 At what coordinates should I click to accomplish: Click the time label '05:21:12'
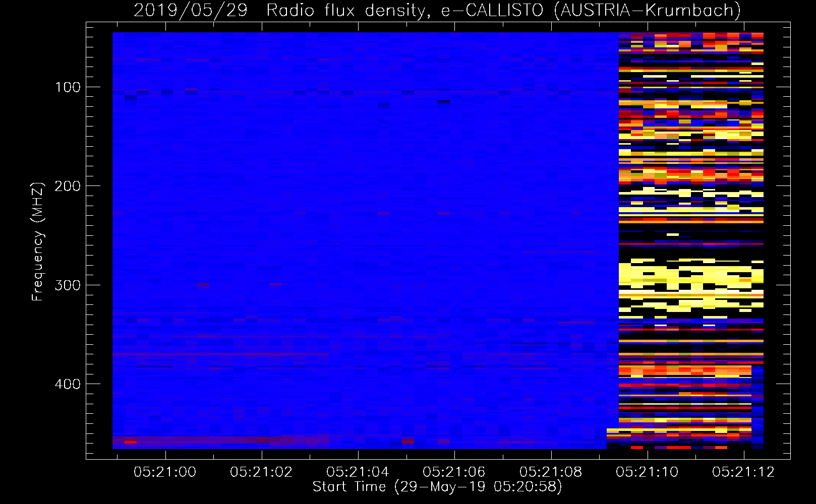click(x=743, y=472)
